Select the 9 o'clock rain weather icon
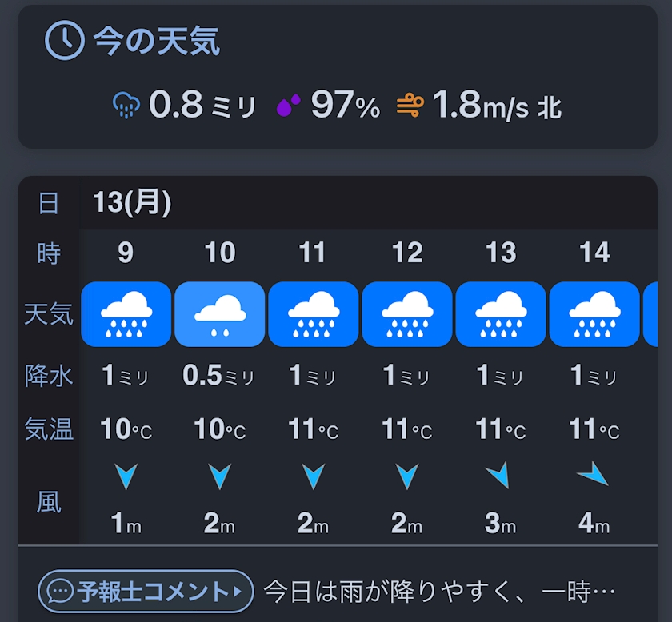The image size is (672, 622). [126, 314]
